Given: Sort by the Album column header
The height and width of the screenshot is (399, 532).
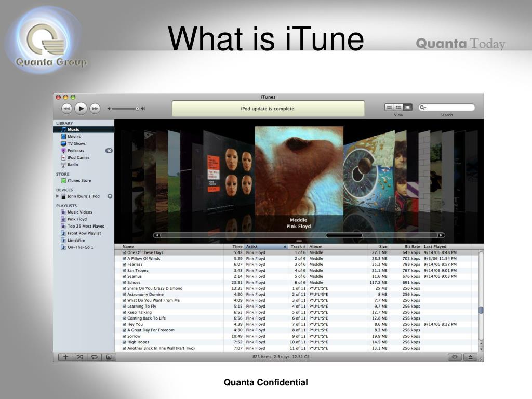Looking at the screenshot, I should pos(338,247).
